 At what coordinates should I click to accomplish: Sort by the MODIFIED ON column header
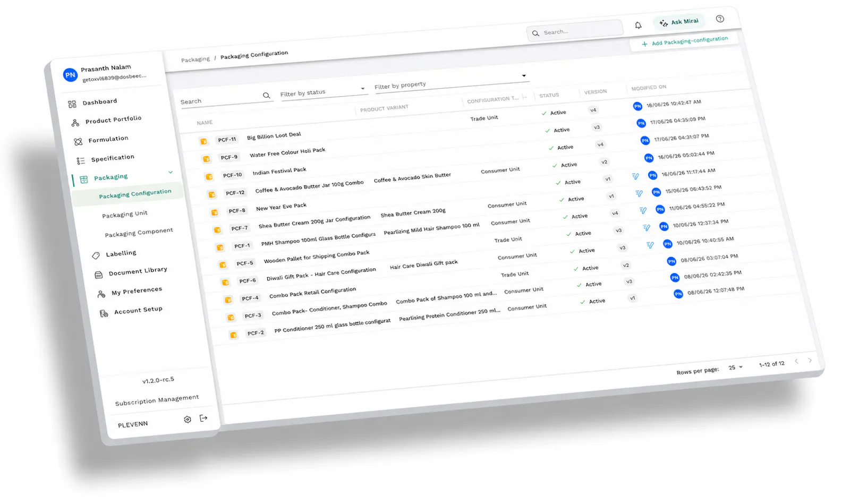[648, 88]
